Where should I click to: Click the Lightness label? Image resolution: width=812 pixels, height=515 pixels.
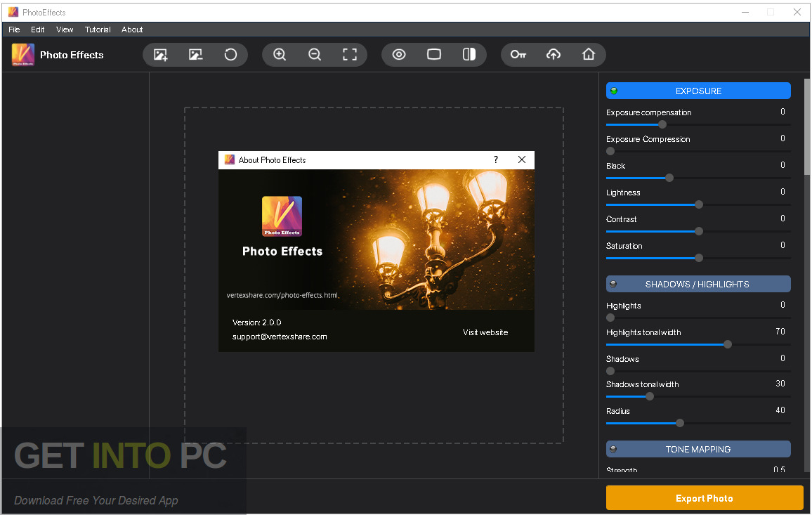pyautogui.click(x=624, y=193)
